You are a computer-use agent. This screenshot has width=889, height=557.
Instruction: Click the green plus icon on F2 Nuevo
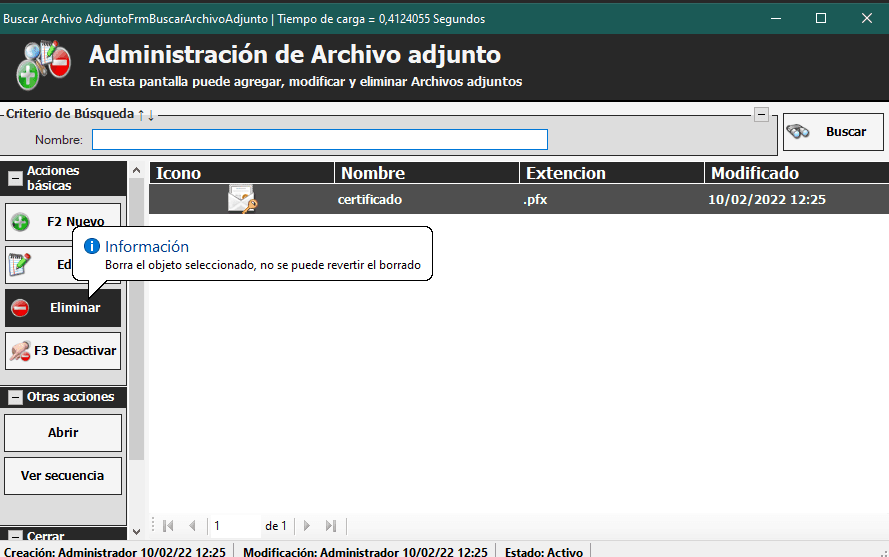20,222
